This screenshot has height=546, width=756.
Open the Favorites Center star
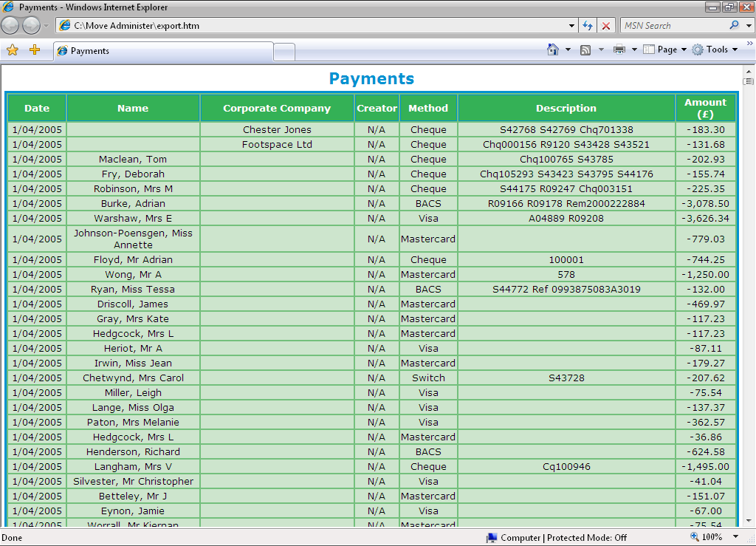coord(12,50)
